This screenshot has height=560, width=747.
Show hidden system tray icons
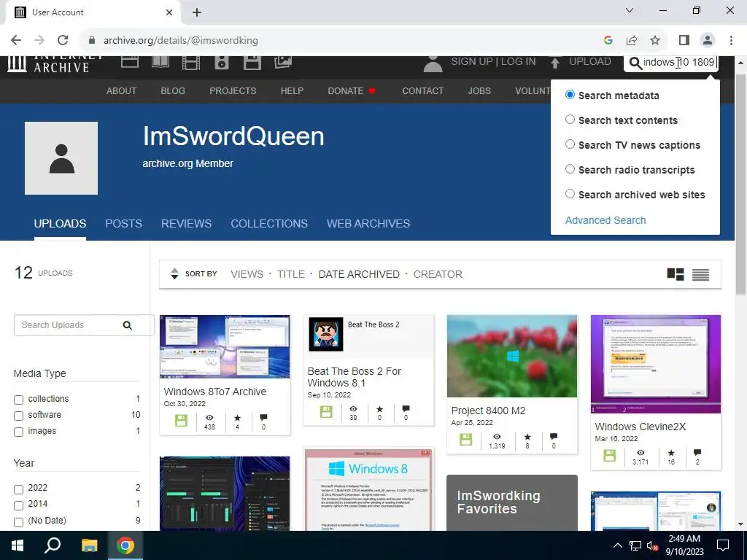coord(617,545)
